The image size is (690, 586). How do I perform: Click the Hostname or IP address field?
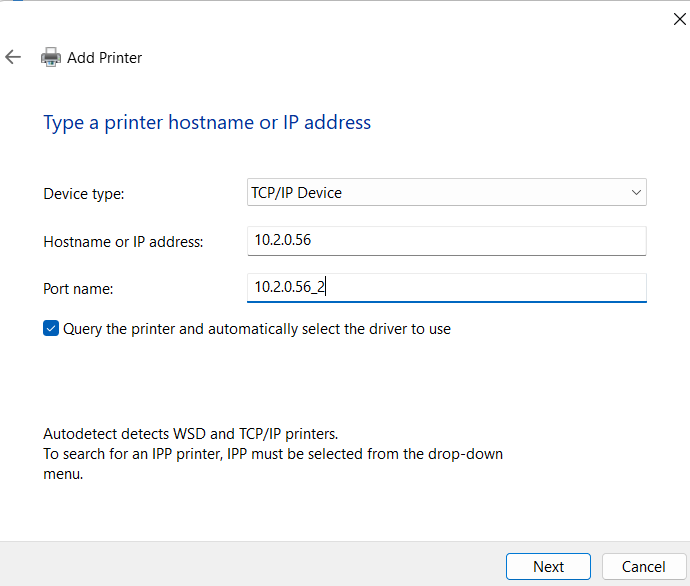[x=447, y=241]
